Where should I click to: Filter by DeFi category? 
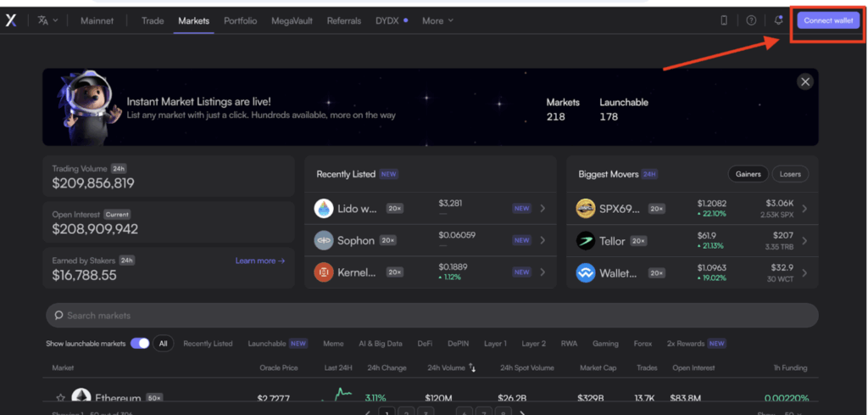click(x=426, y=344)
